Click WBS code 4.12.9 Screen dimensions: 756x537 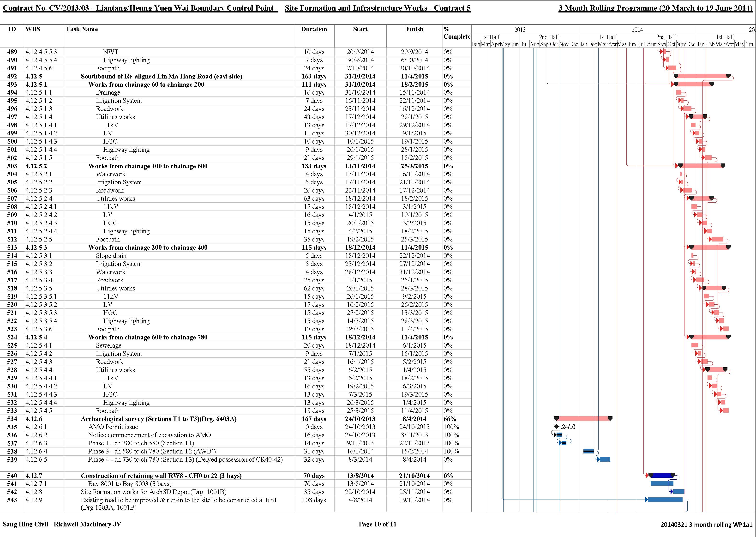[34, 500]
